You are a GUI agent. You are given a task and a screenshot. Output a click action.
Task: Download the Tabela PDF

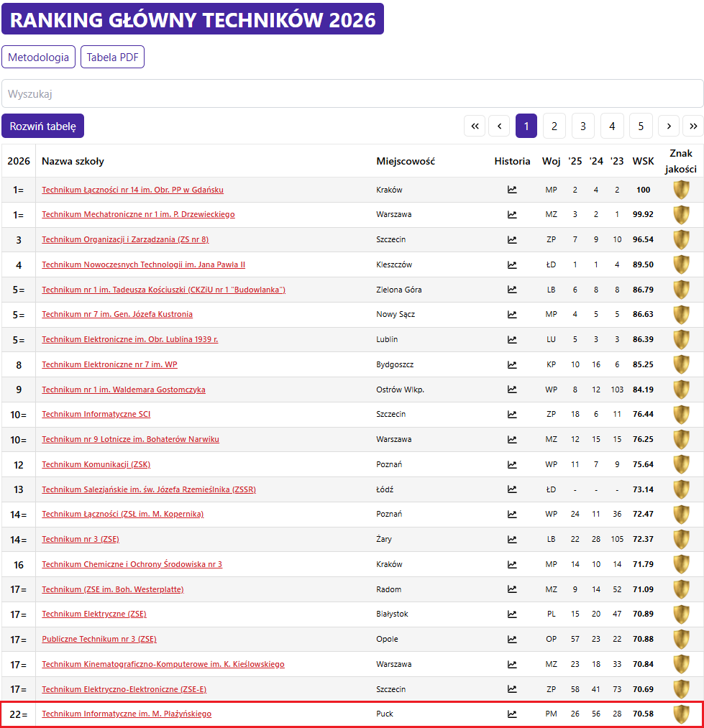pos(112,57)
